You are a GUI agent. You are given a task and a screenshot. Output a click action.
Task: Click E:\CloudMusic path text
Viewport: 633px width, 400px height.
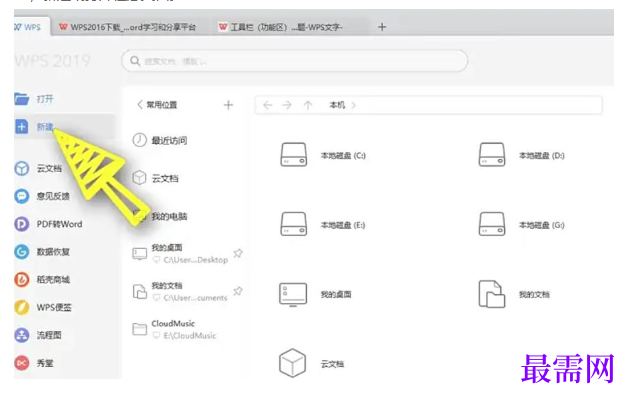click(189, 336)
